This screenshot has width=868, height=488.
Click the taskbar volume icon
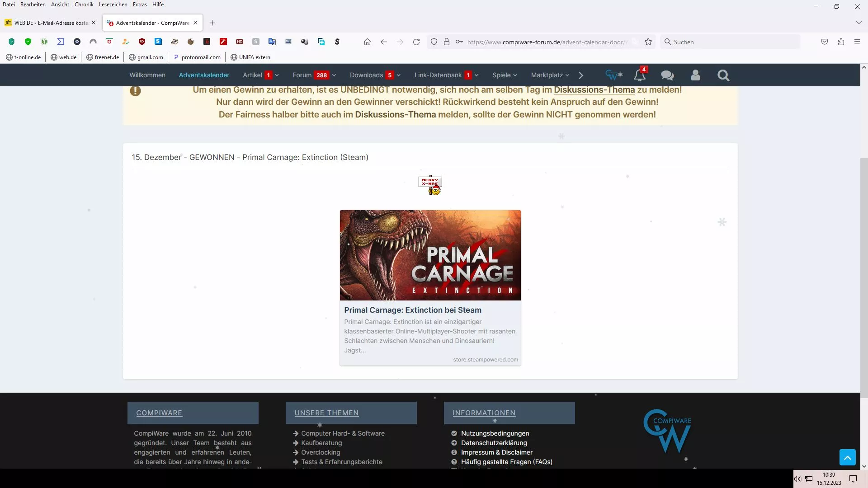797,479
